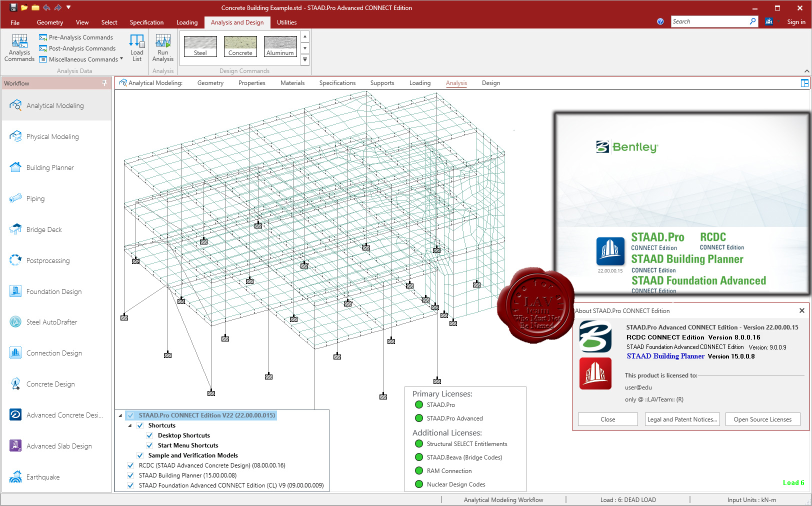Viewport: 812px width, 506px height.
Task: Open Pre-Analysis Commands
Action: [76, 37]
